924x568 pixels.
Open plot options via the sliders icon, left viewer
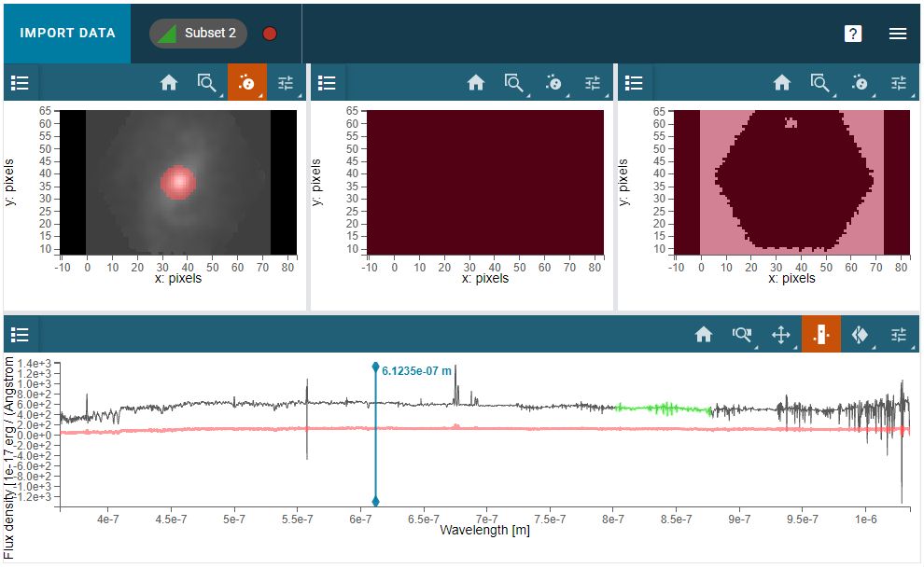click(286, 82)
